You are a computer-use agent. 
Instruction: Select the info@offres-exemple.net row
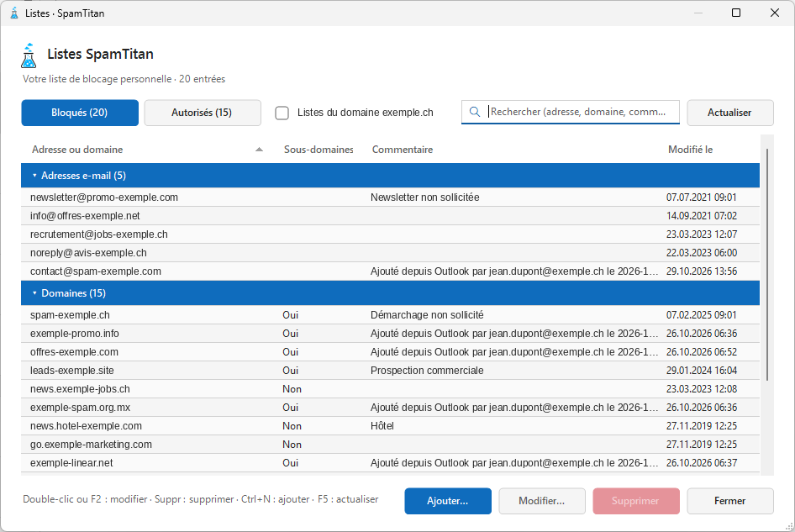coord(391,215)
